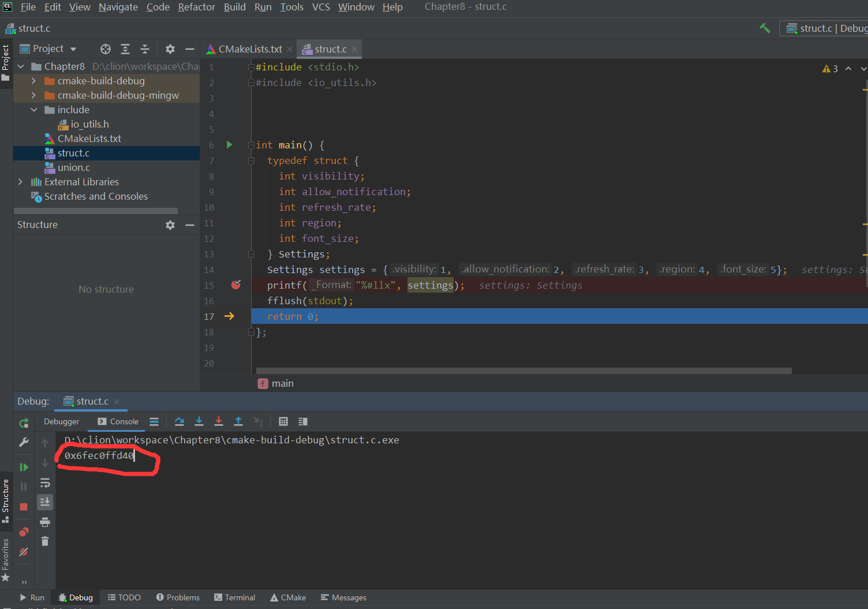Image resolution: width=868 pixels, height=609 pixels.
Task: Open union.c in the project tree
Action: pyautogui.click(x=73, y=167)
